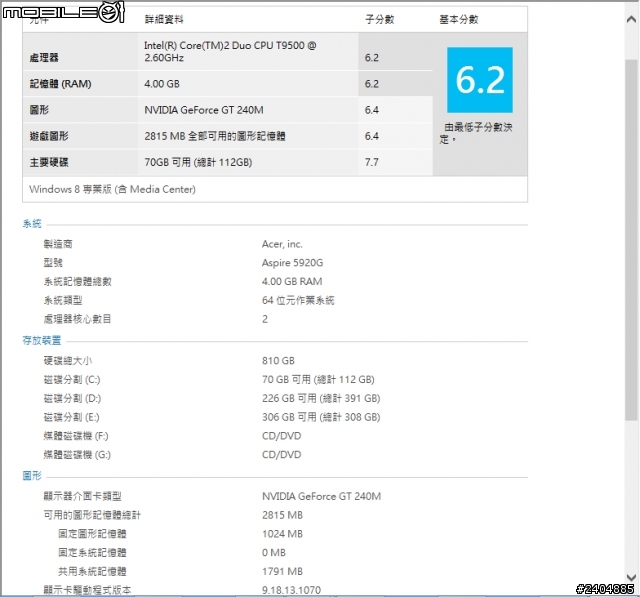Viewport: 640px width, 597px height.
Task: Select the 遊戲圖形 row label
Action: pos(49,136)
